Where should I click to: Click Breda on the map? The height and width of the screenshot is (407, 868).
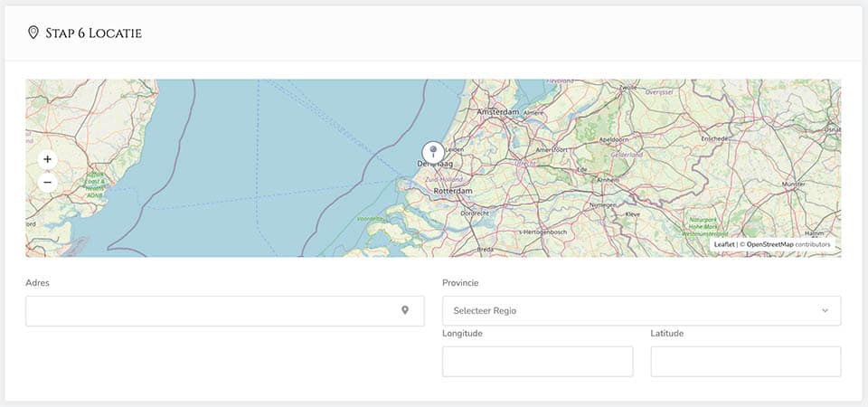pos(485,249)
